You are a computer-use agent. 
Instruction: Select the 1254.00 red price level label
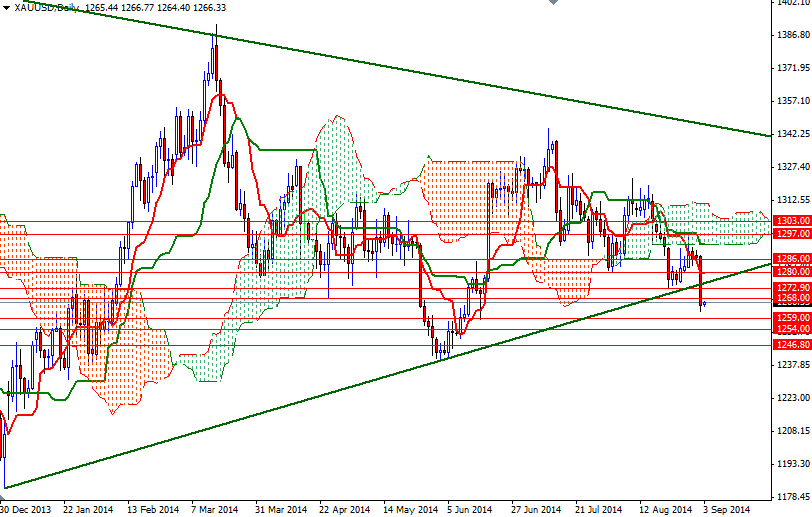click(x=791, y=329)
